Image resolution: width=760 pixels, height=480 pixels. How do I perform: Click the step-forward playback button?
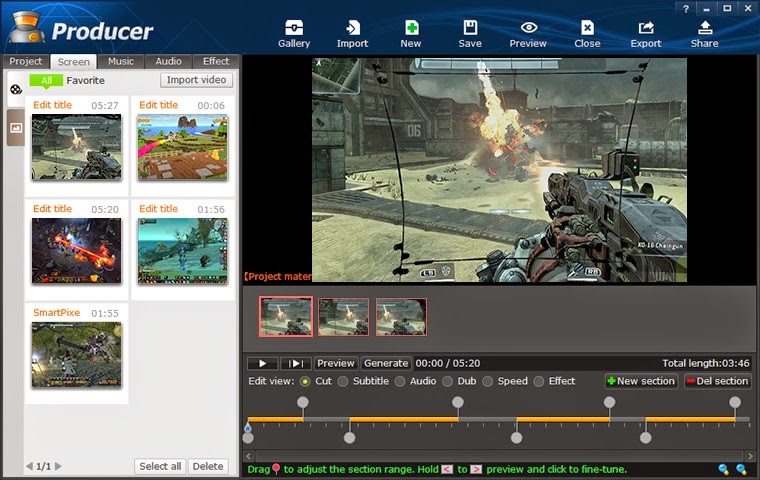point(296,363)
